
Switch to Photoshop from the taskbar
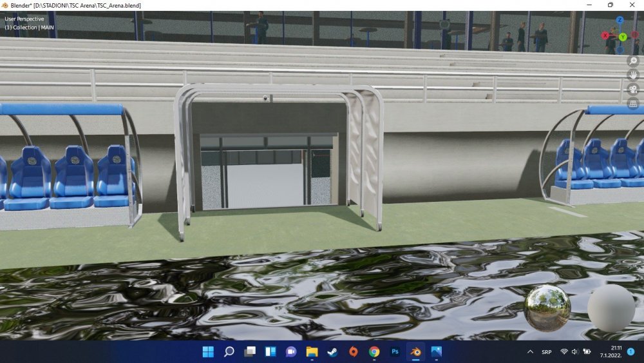395,352
